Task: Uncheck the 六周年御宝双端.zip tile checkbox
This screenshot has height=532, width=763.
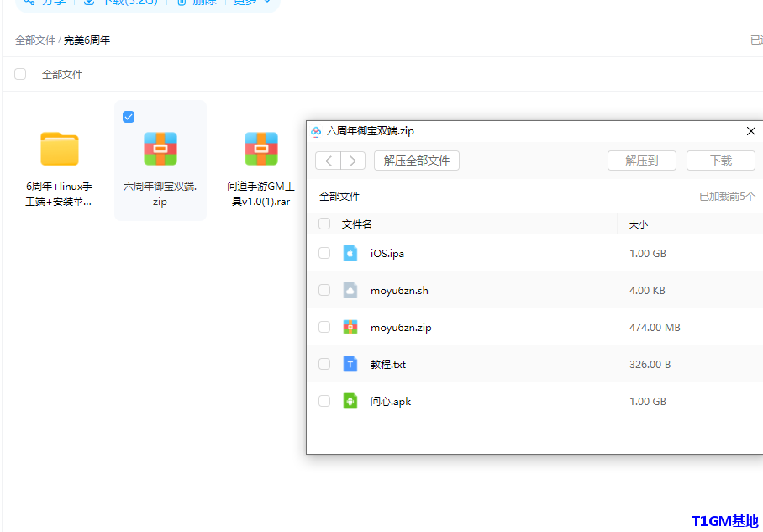Action: [x=129, y=117]
